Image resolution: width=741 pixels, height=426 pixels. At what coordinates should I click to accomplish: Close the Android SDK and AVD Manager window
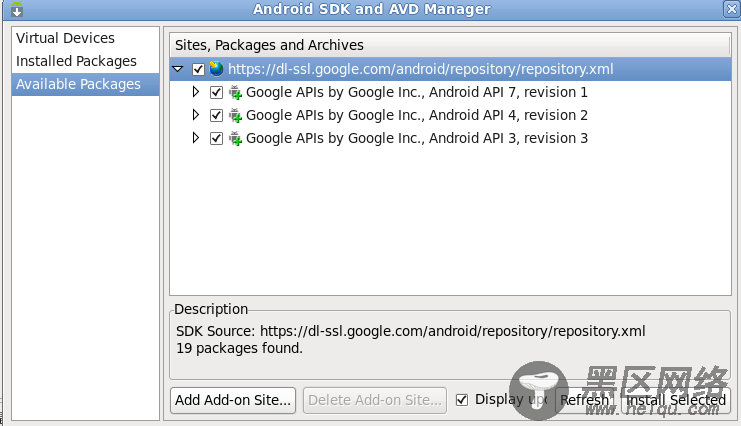tap(731, 9)
